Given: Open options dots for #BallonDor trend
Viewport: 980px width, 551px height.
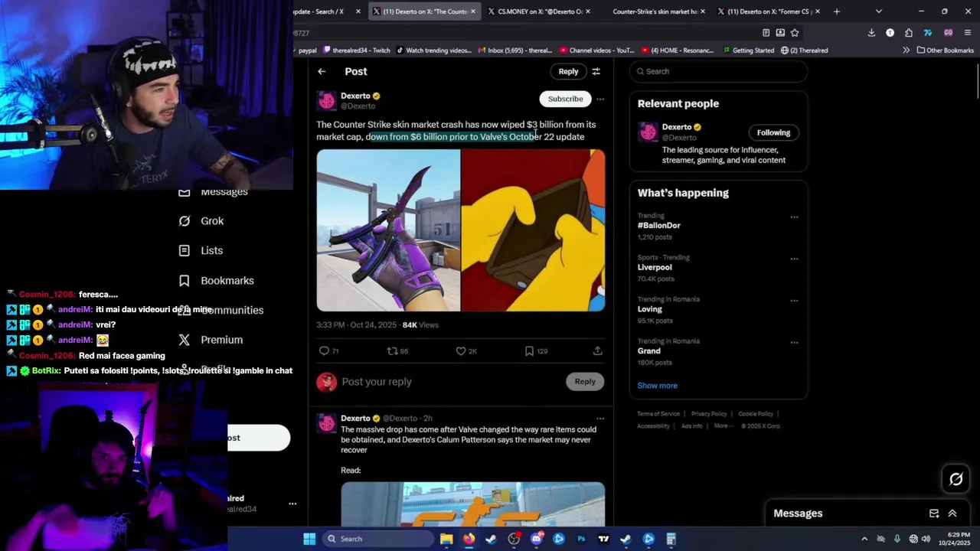Looking at the screenshot, I should point(794,217).
